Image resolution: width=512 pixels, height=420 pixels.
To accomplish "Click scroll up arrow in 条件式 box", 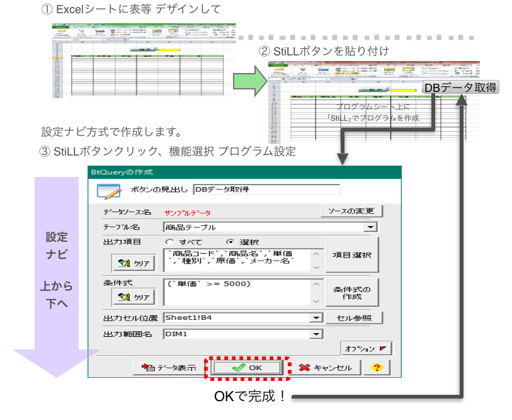I will [316, 284].
